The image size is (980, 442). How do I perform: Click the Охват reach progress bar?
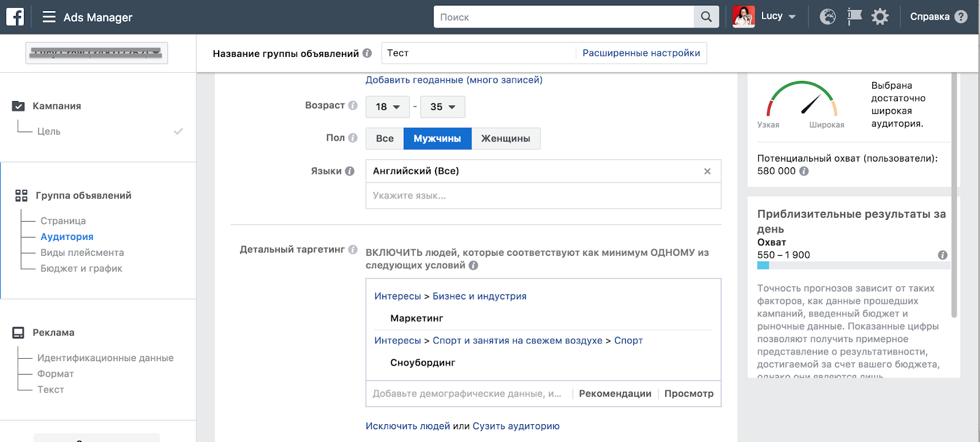tap(853, 266)
